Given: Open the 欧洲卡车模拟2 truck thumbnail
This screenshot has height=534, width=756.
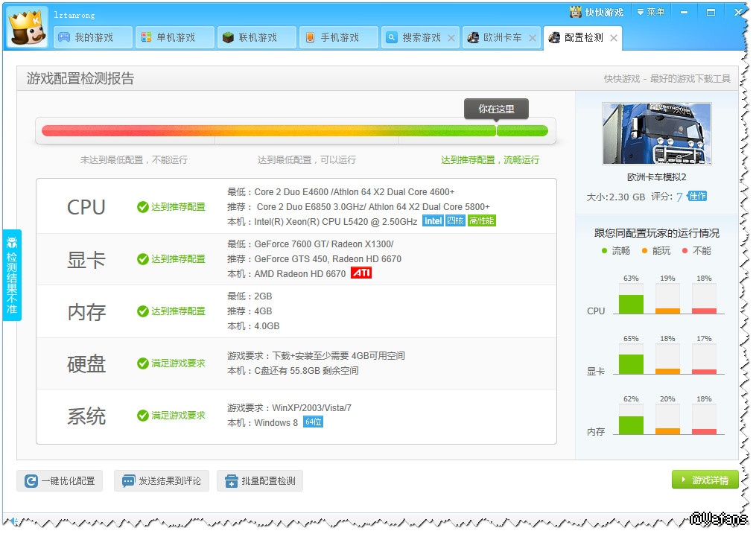Looking at the screenshot, I should point(657,133).
